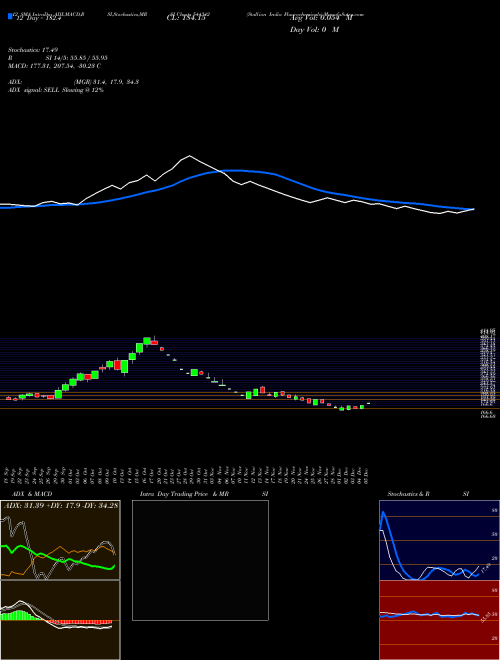The height and width of the screenshot is (660, 500).
Task: Click the Stochastics chart with blue line
Action: [x=439, y=540]
